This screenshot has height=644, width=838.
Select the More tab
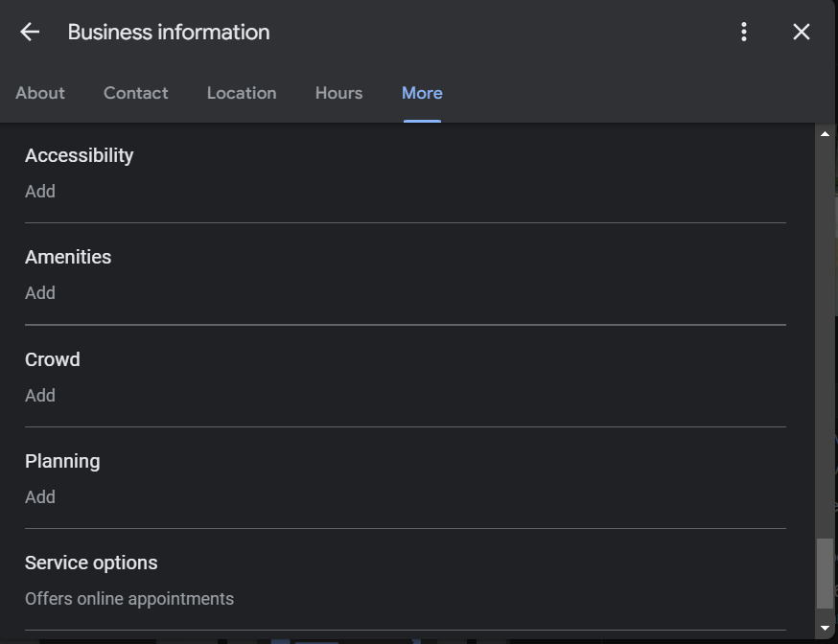(x=422, y=93)
